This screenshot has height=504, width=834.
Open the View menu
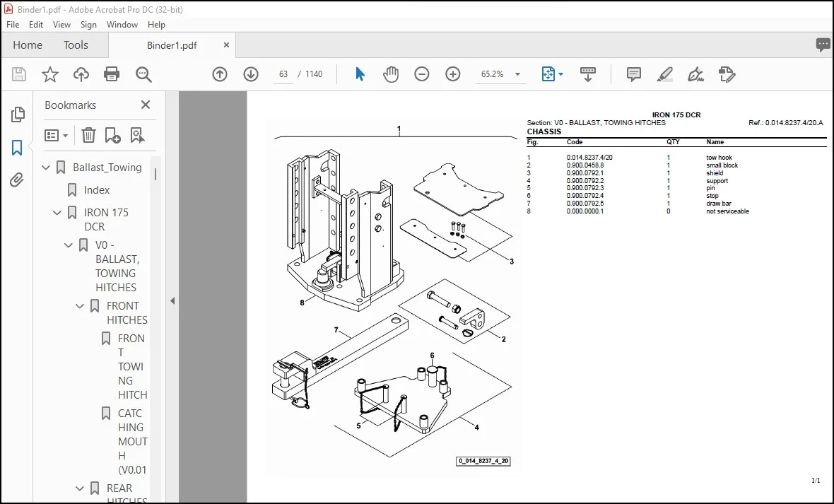click(x=61, y=25)
